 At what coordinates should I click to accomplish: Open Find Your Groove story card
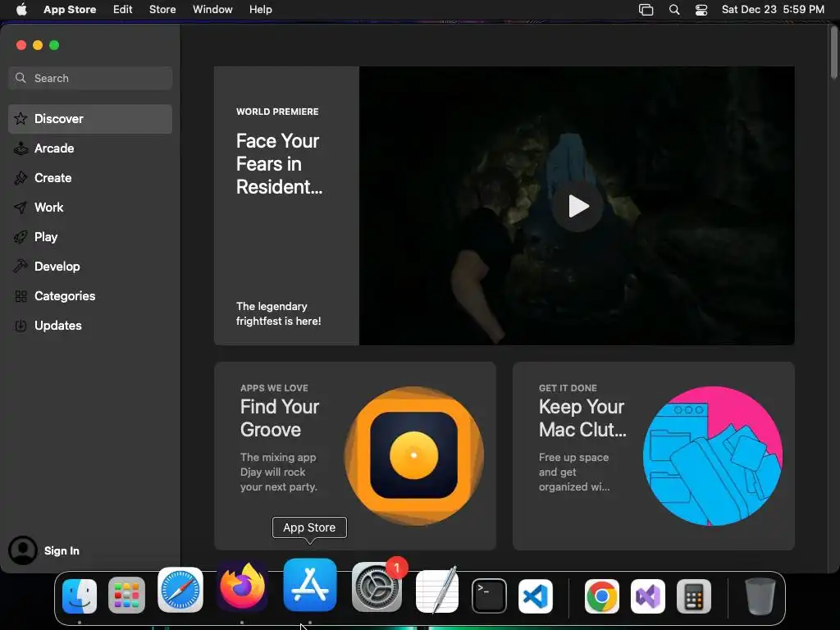coord(355,456)
